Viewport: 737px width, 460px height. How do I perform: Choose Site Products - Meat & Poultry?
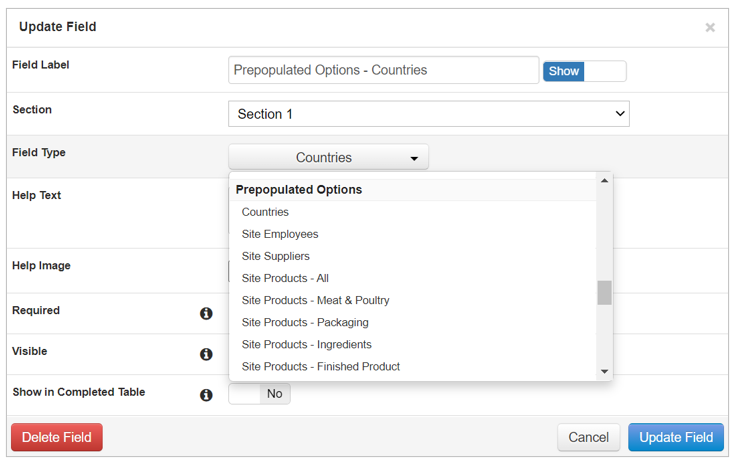315,300
